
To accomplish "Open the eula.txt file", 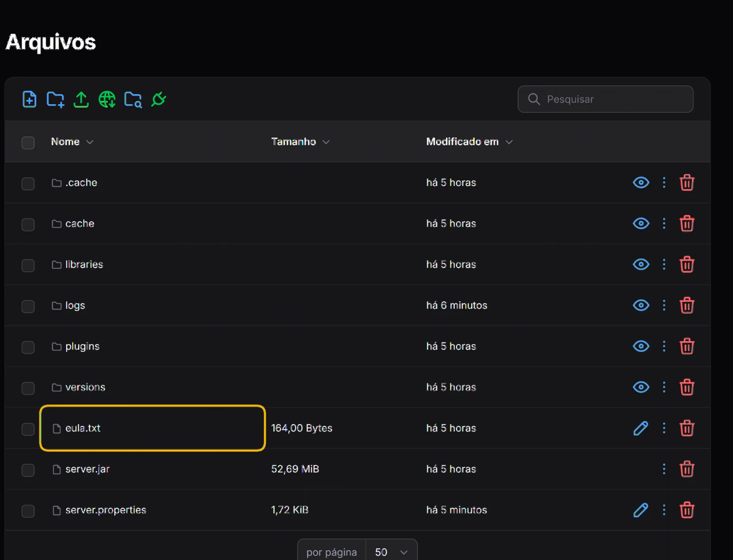I will [x=83, y=428].
